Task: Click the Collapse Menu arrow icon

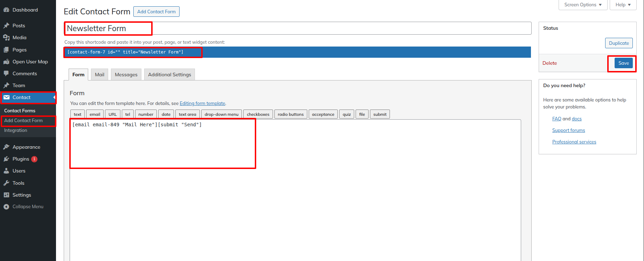Action: point(6,207)
